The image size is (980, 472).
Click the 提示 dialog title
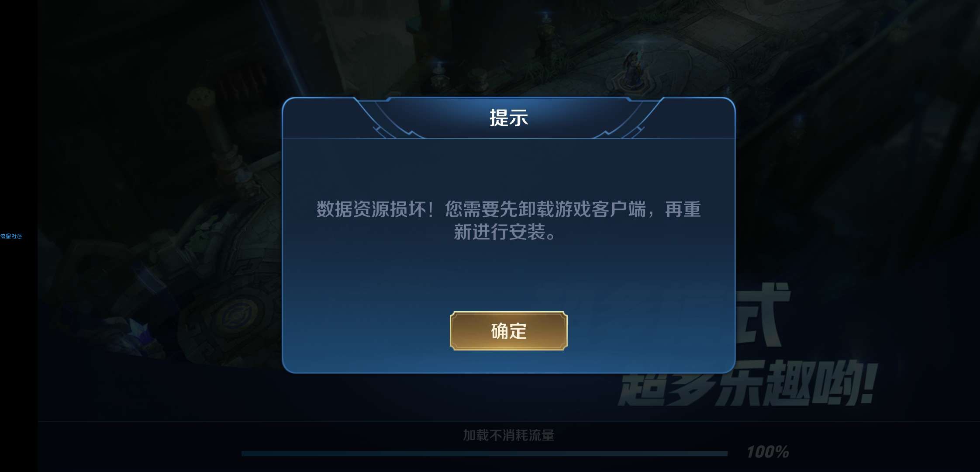(509, 118)
